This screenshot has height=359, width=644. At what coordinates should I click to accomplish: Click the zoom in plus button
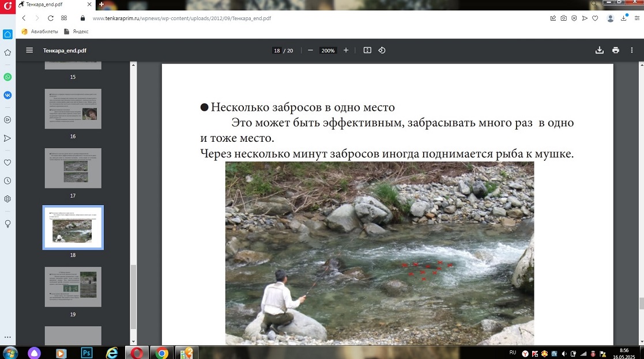346,51
